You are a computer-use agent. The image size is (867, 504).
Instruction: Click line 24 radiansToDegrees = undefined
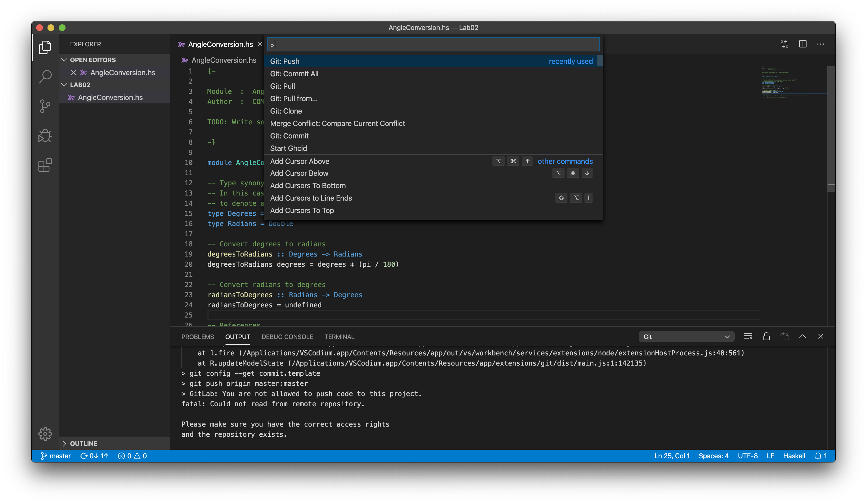[x=264, y=305]
